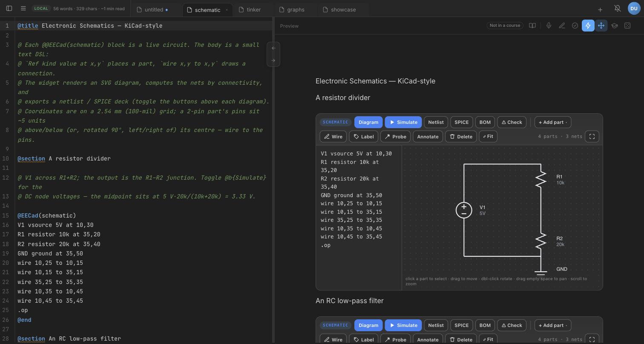Click Fit in resistor divider widget
The width and height of the screenshot is (644, 344).
pos(488,137)
